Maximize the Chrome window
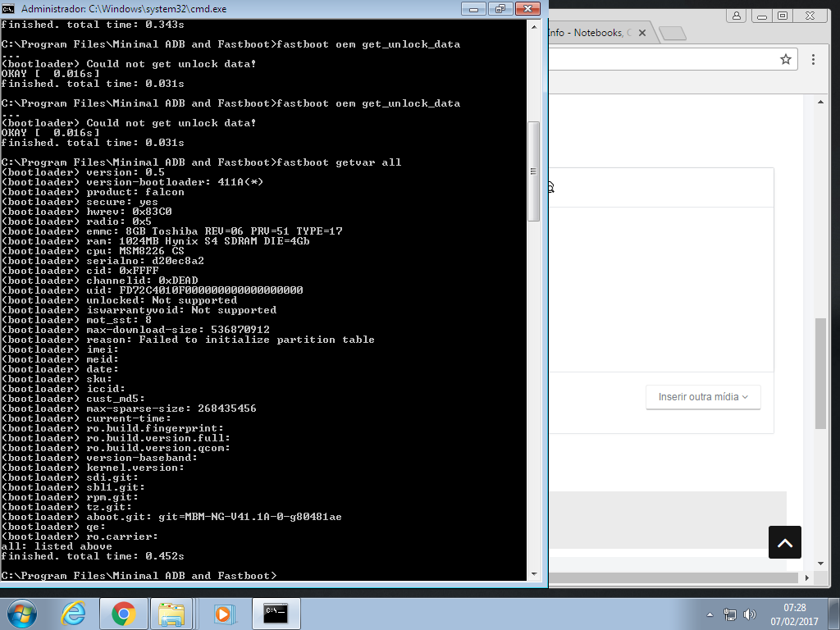This screenshot has width=840, height=630. click(x=783, y=16)
